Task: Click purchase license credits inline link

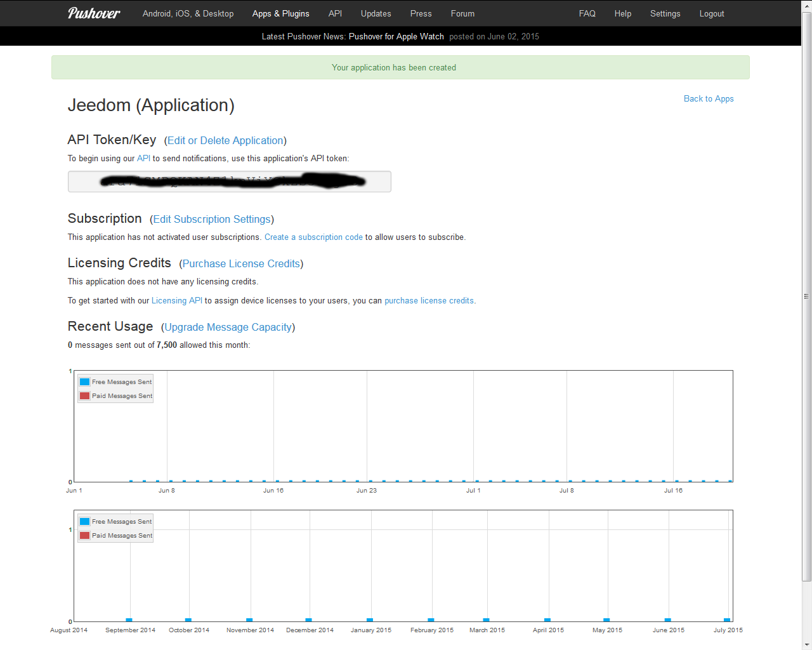Action: 429,300
